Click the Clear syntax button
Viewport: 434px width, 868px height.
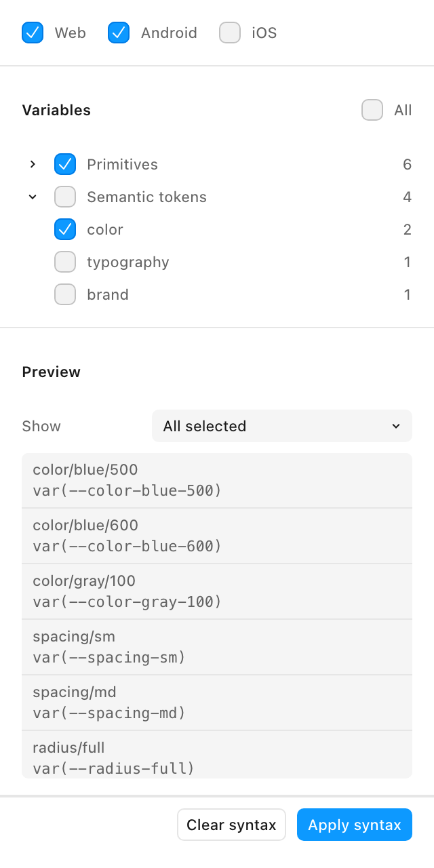[x=231, y=825]
